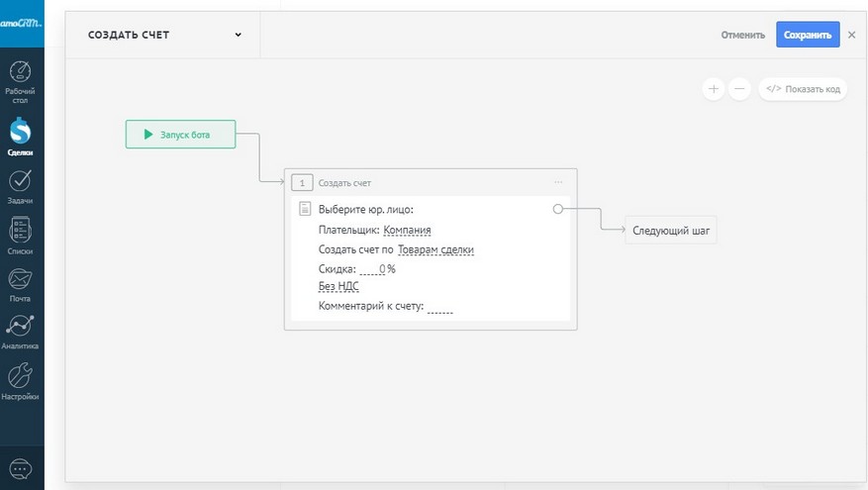Go to Сделки section in sidebar
The image size is (868, 490).
click(21, 132)
